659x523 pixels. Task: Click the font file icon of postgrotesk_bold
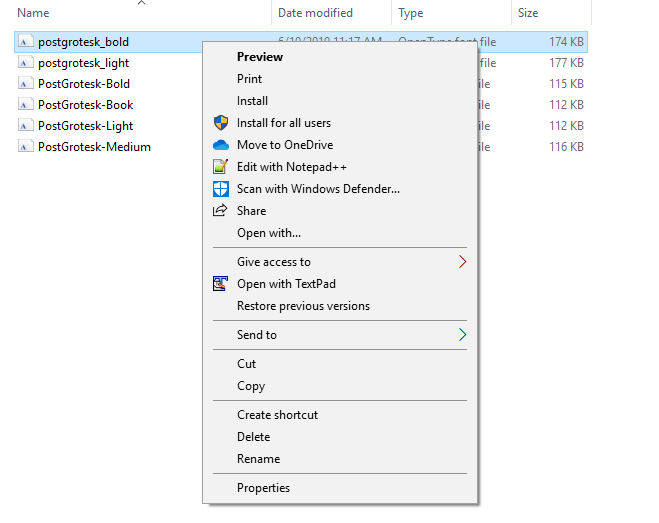coord(25,42)
